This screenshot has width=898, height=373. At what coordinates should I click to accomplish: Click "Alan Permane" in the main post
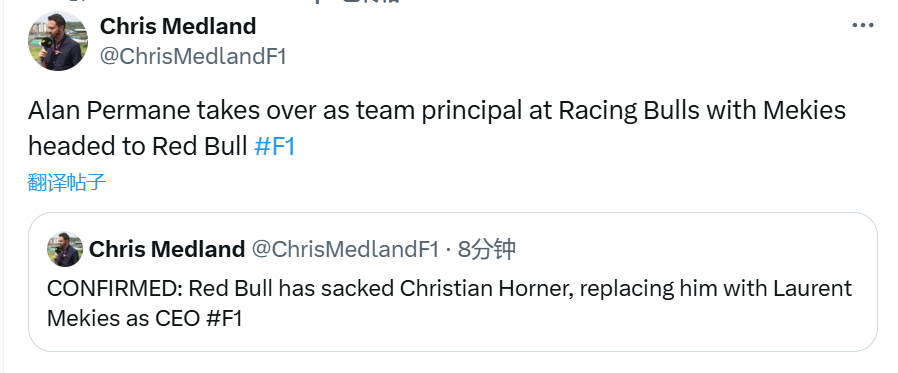point(109,110)
